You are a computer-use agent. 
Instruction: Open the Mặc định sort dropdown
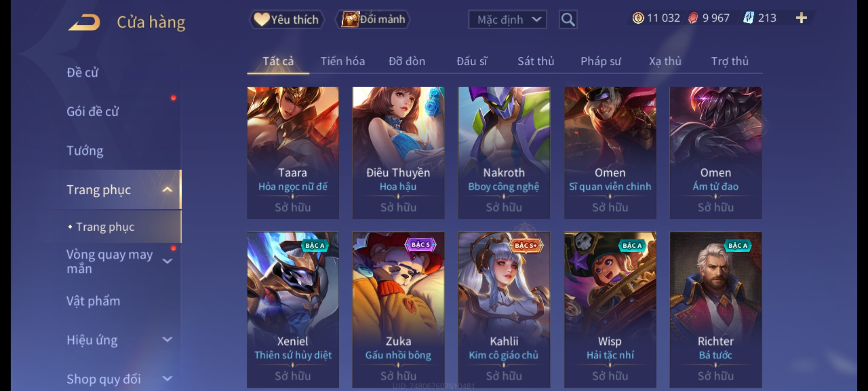[x=507, y=20]
